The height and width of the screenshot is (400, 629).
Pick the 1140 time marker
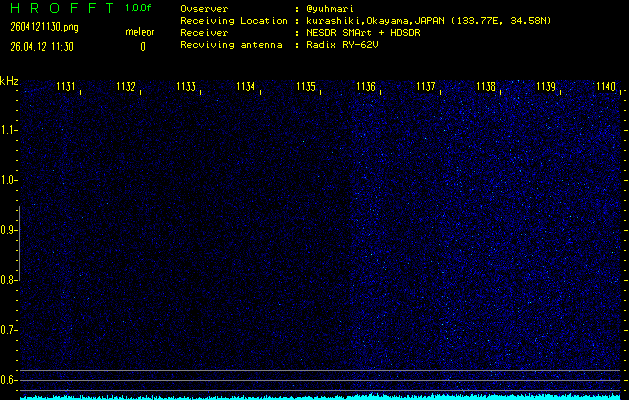click(605, 87)
